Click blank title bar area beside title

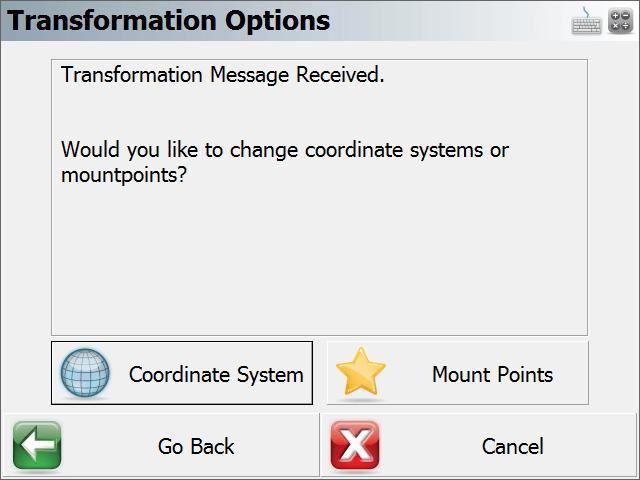[449, 21]
